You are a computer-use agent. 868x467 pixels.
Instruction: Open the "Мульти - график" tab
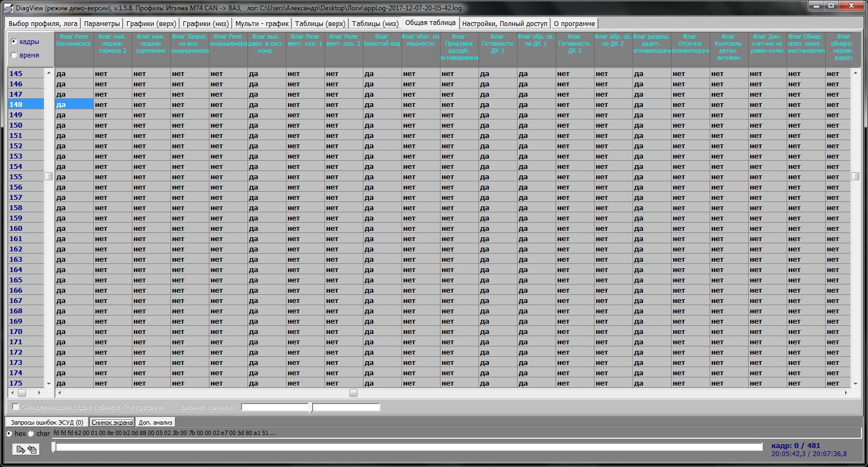[261, 23]
